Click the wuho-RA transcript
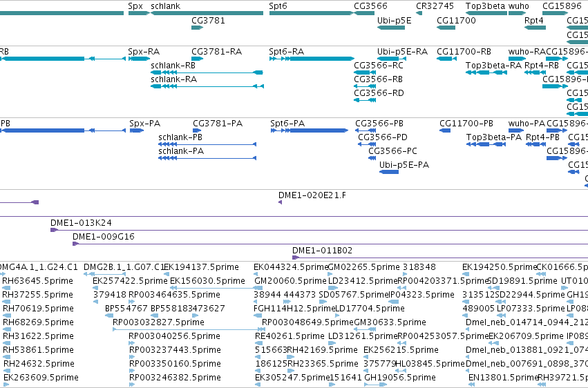Image resolution: width=588 pixels, height=388 pixels. tap(518, 59)
